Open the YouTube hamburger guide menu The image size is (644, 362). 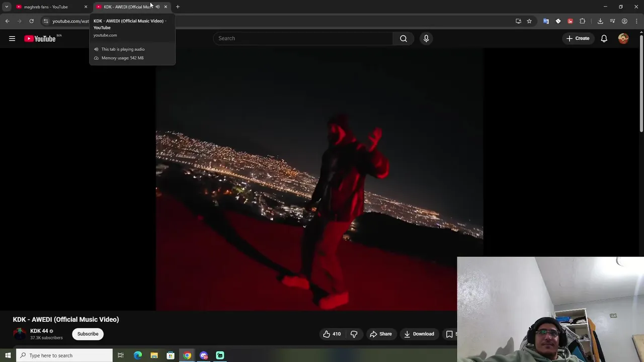pyautogui.click(x=12, y=38)
